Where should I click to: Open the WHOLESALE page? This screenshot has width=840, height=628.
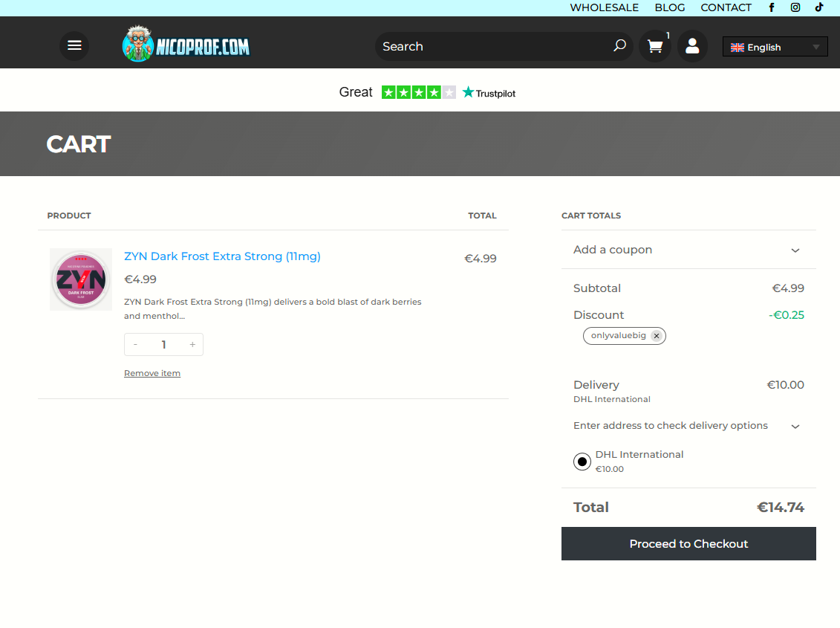tap(604, 7)
